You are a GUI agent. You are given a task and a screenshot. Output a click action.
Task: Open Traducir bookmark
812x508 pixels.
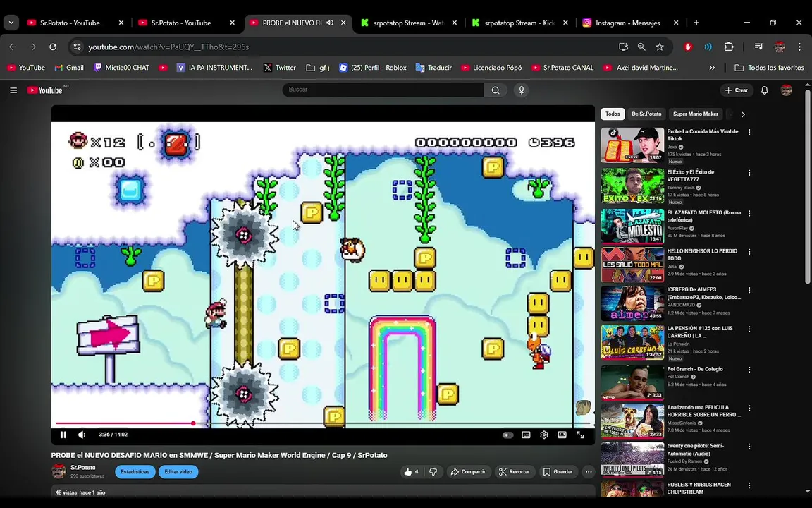433,68
